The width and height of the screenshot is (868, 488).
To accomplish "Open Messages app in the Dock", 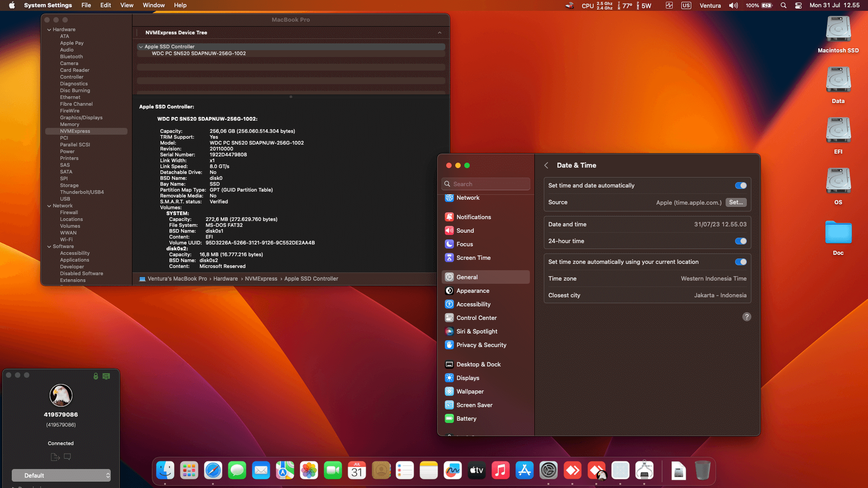I will pos(237,470).
